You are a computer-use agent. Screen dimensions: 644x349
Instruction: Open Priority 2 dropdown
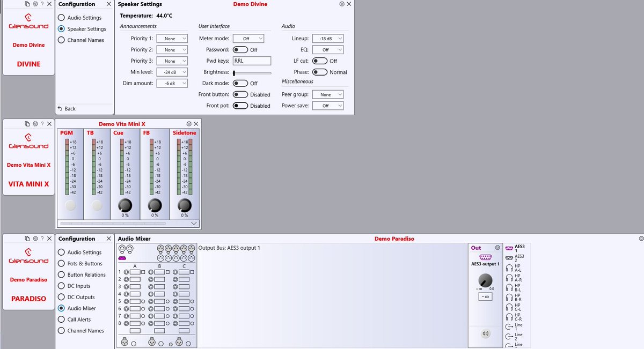(x=172, y=50)
